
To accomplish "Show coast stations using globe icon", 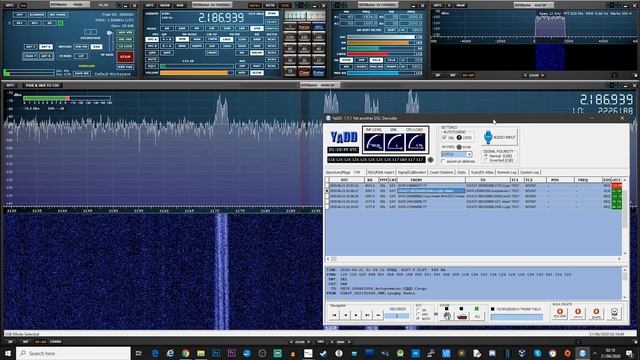I will point(447,315).
